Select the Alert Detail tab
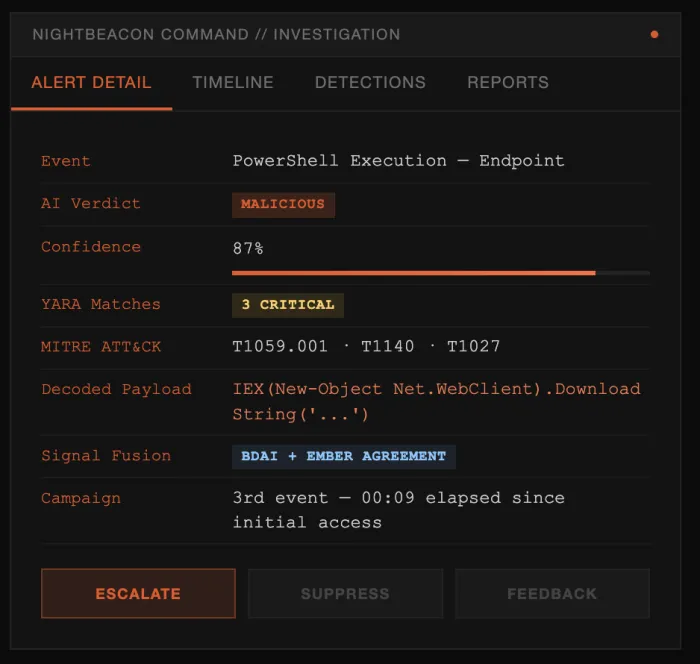 (91, 82)
